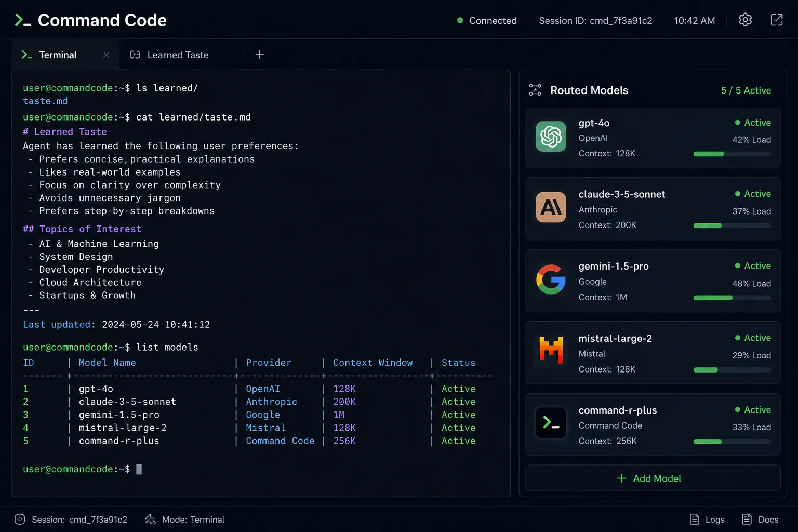
Task: Click the Command Code logo icon
Action: (x=23, y=20)
